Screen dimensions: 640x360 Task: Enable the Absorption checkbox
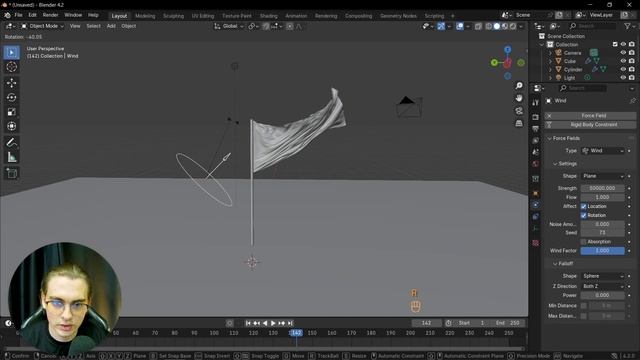(x=584, y=242)
